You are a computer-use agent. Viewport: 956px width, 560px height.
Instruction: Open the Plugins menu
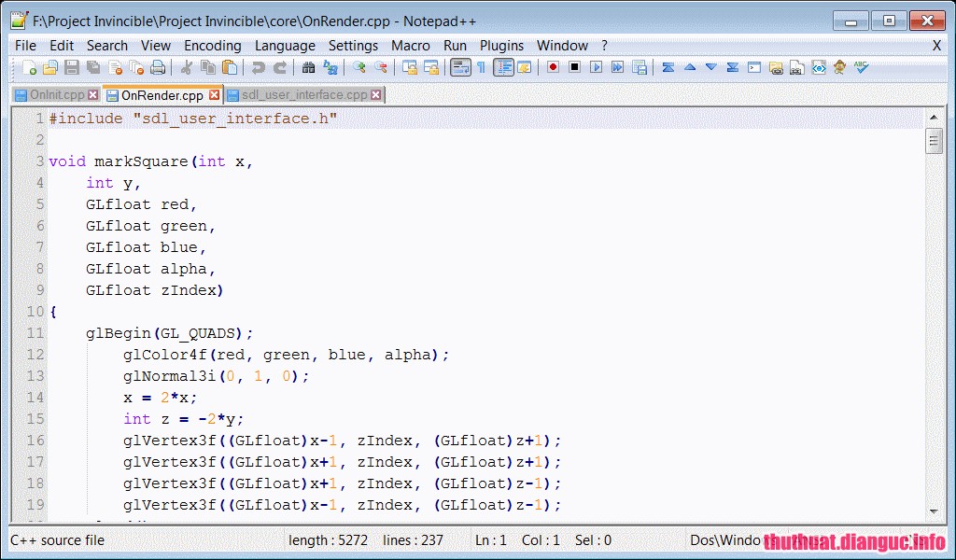501,46
